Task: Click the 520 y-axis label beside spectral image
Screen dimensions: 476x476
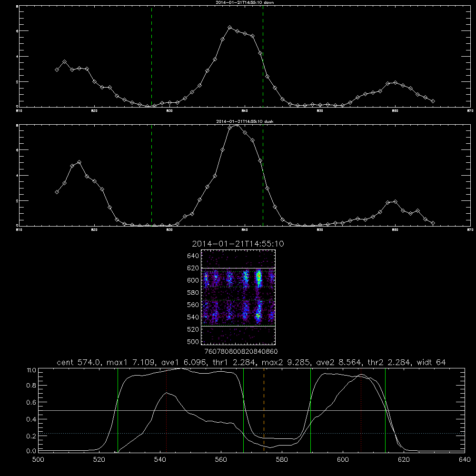Action: coord(193,329)
